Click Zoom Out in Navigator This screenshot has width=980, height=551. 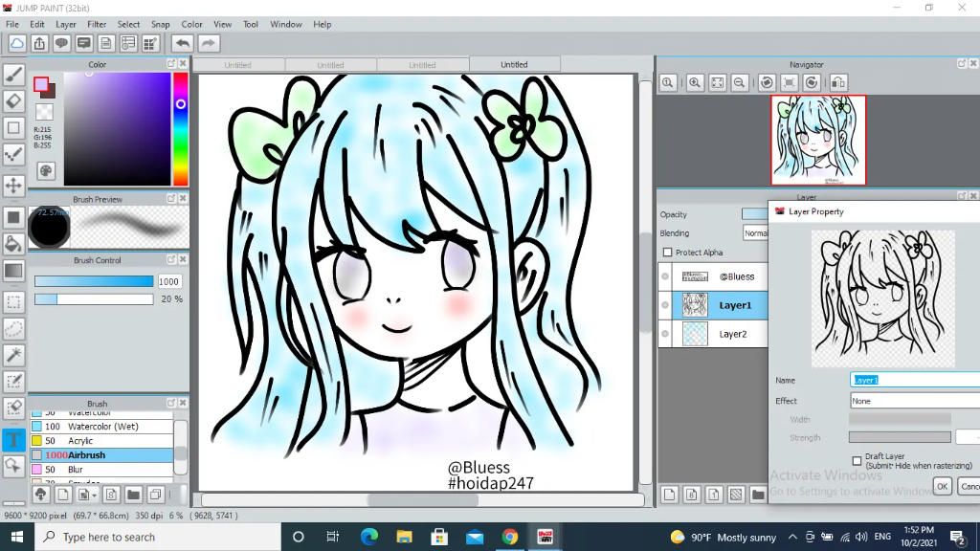click(740, 82)
